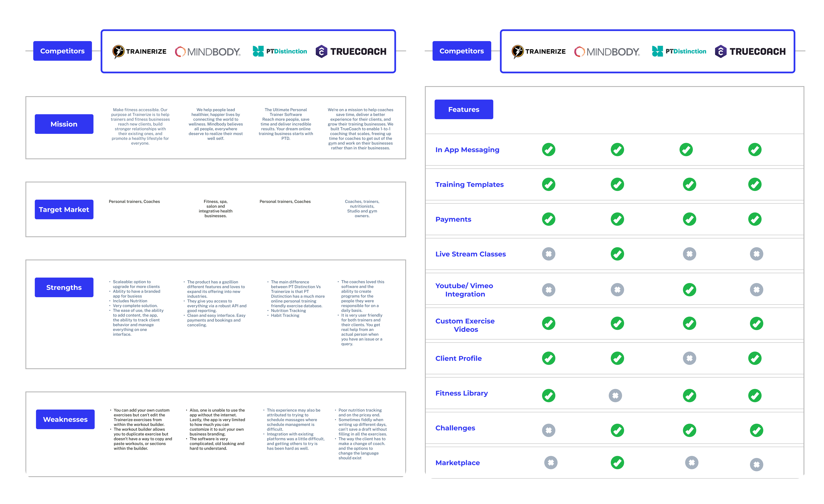Select the Youtube/ Vimeo Integration label

coord(464,290)
